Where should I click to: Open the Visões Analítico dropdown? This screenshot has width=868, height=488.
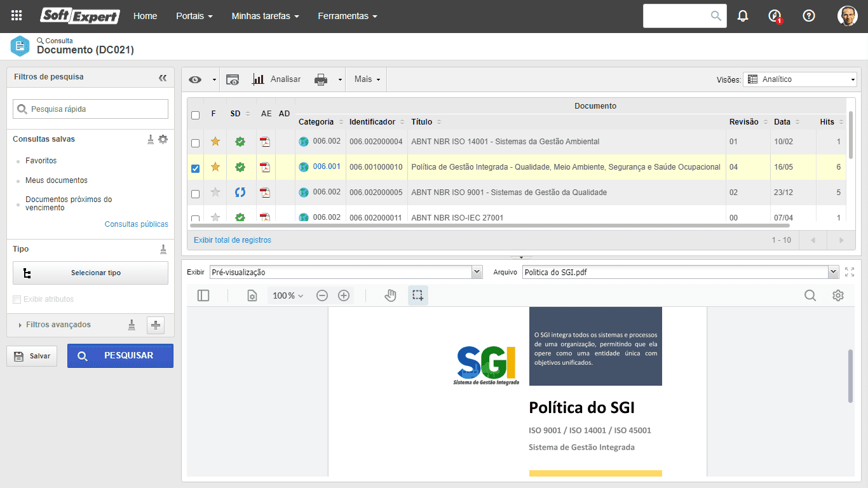(x=800, y=79)
